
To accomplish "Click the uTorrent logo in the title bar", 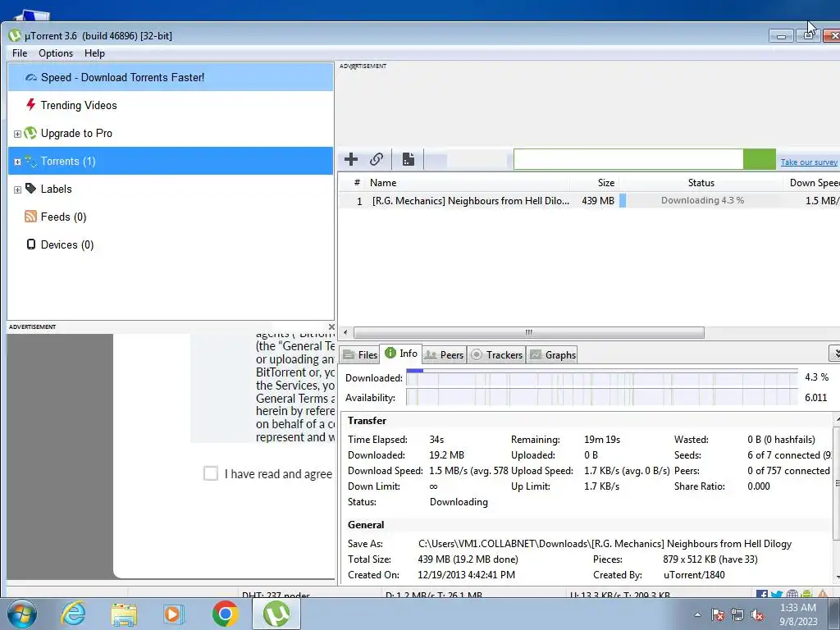I will pos(15,36).
